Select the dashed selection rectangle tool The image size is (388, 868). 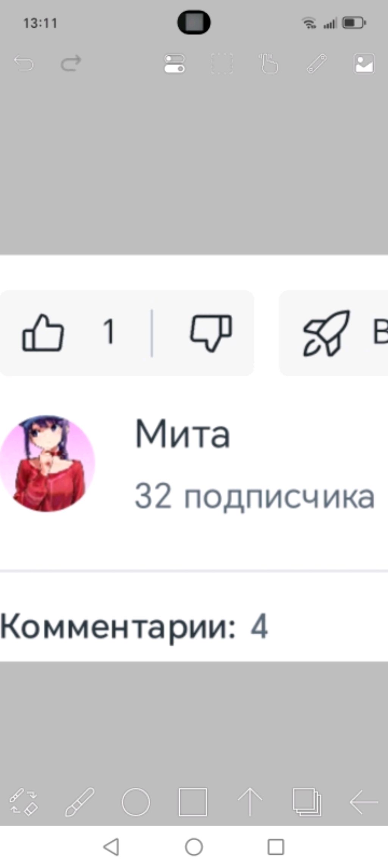pos(222,63)
